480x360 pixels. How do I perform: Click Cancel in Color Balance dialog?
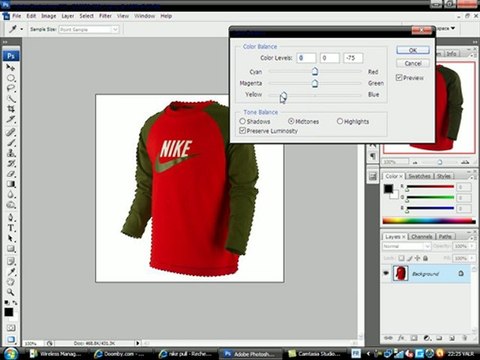[x=413, y=63]
